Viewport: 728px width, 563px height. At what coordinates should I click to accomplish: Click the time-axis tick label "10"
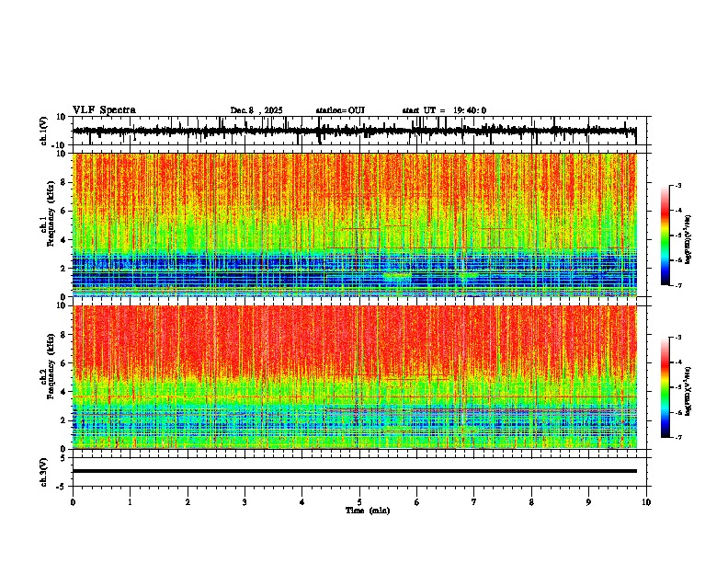(x=646, y=502)
